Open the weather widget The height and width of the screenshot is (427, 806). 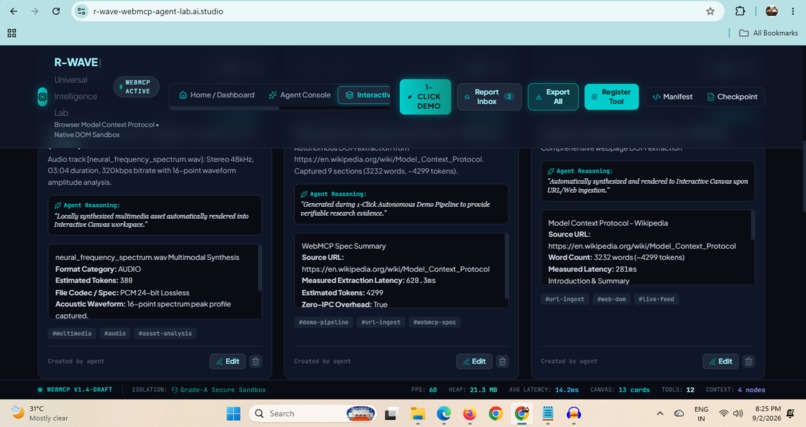(x=41, y=413)
